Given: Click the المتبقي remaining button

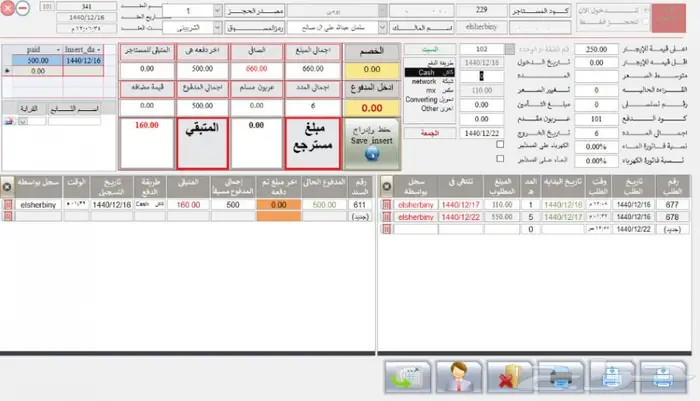Looking at the screenshot, I should click(x=202, y=144).
